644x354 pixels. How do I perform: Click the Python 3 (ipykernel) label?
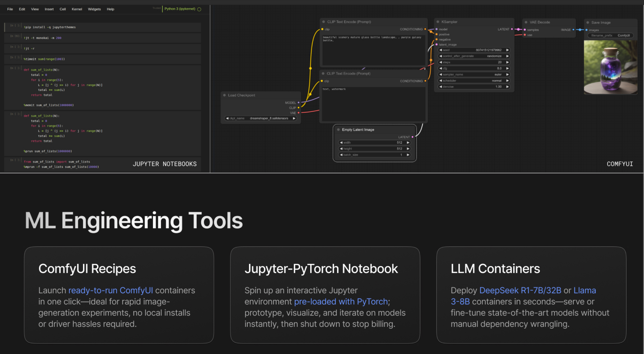180,9
